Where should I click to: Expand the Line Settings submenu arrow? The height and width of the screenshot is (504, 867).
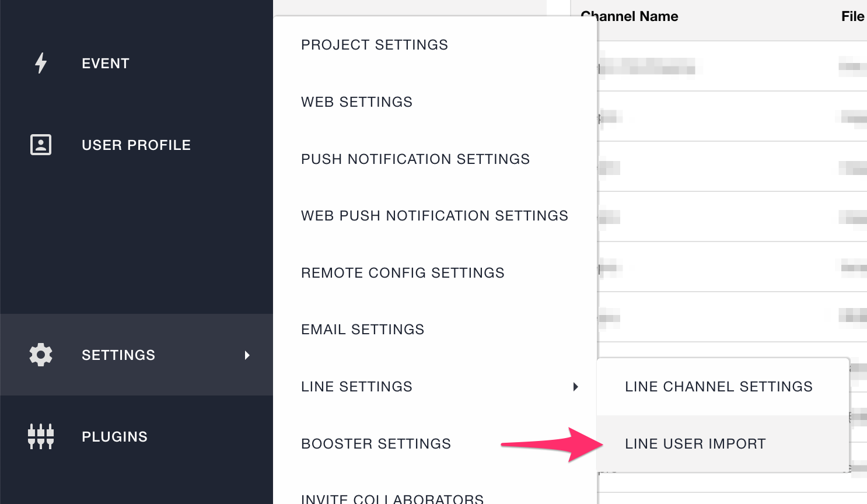[576, 387]
